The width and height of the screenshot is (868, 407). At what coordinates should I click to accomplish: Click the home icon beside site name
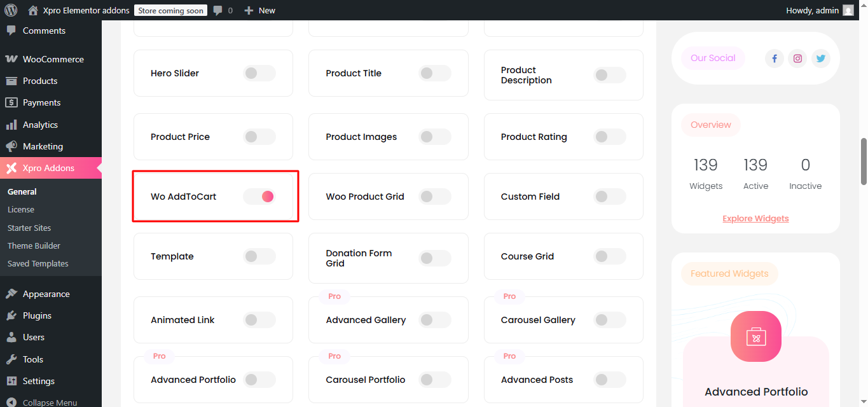coord(33,10)
